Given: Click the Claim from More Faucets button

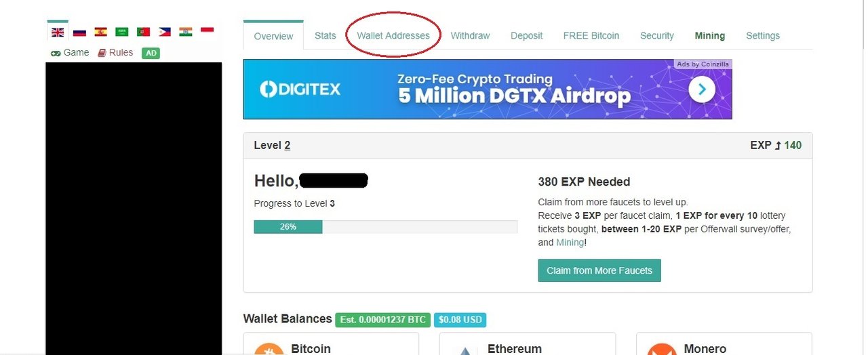Looking at the screenshot, I should click(x=599, y=270).
